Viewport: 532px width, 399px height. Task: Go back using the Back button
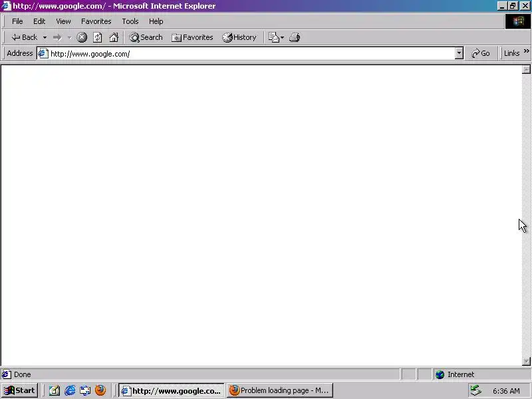24,37
